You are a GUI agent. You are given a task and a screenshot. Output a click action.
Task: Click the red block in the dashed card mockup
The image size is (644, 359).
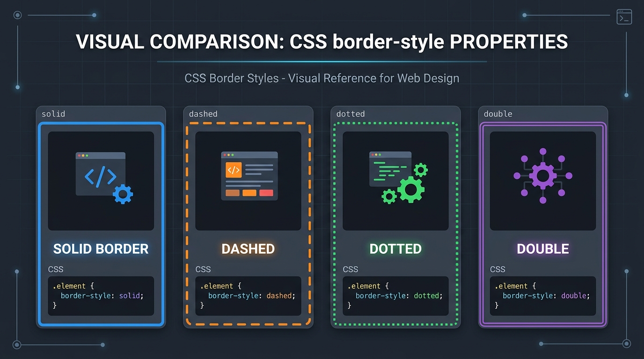coord(266,193)
